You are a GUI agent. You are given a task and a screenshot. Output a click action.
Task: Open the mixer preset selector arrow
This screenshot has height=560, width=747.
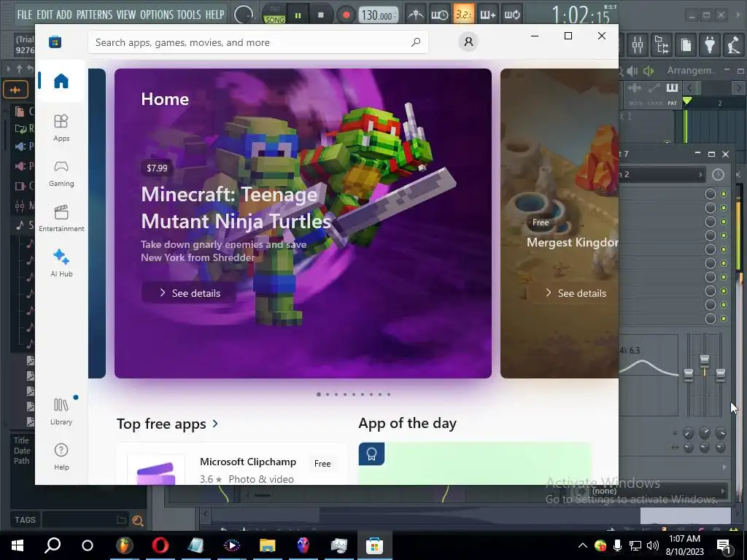pos(700,175)
